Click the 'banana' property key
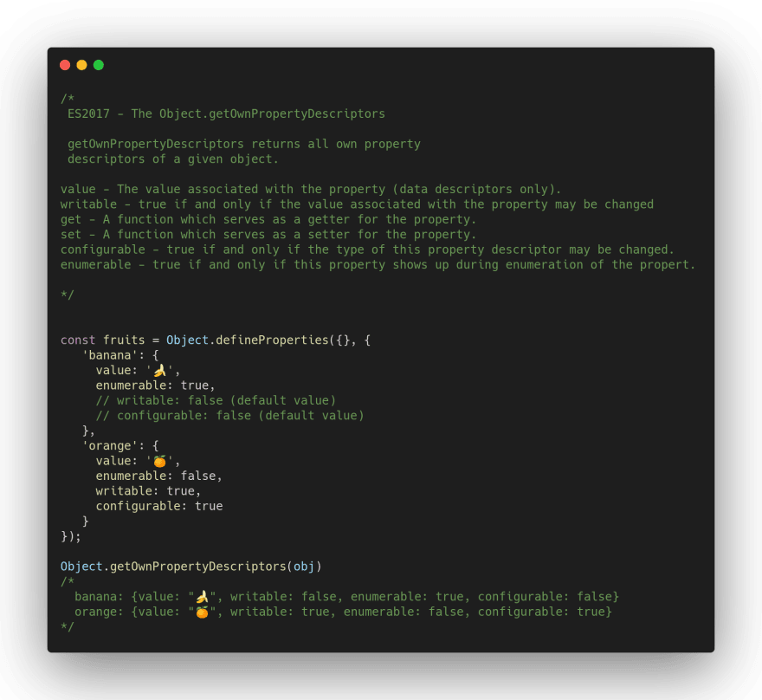Image resolution: width=762 pixels, height=700 pixels. 110,355
